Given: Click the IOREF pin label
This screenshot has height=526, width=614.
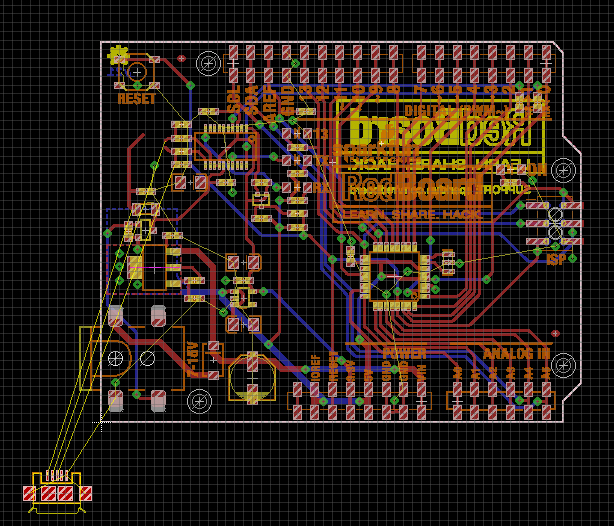Looking at the screenshot, I should (315, 368).
